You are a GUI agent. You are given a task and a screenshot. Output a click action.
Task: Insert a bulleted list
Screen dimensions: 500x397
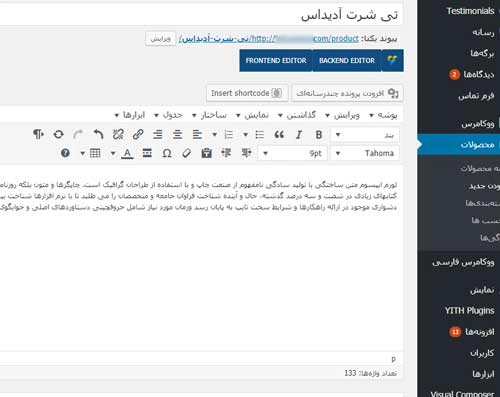pos(259,135)
